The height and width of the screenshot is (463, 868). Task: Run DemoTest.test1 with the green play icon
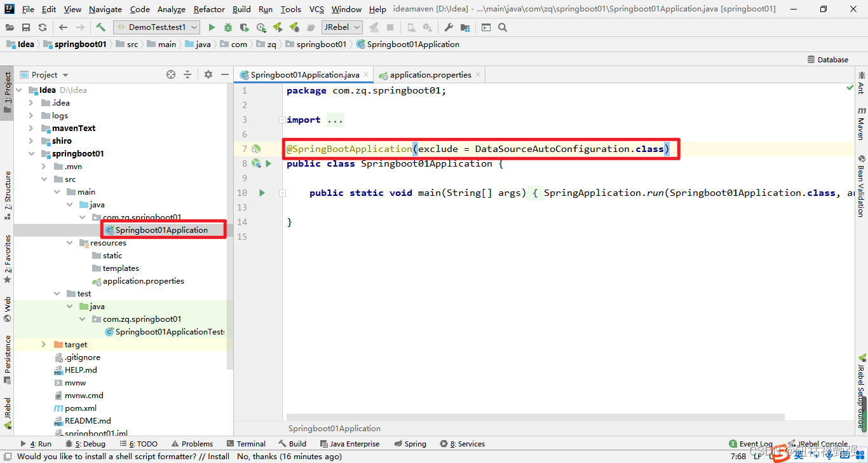tap(212, 27)
